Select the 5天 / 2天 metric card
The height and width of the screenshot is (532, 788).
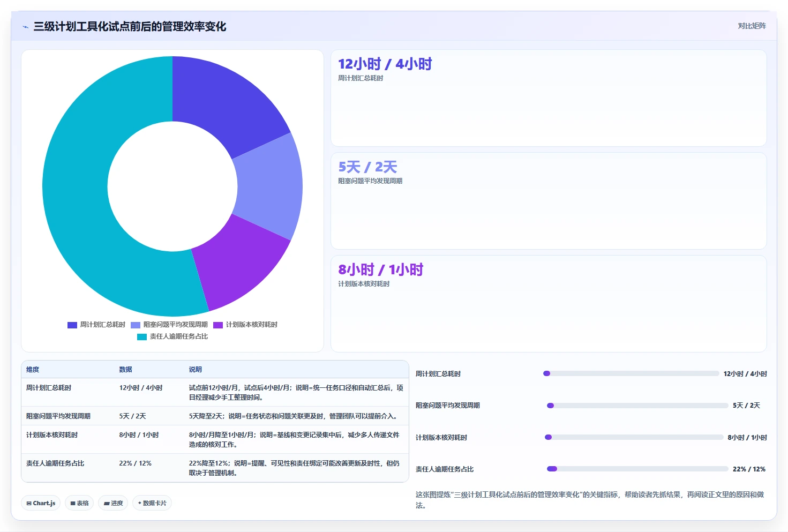coord(549,201)
